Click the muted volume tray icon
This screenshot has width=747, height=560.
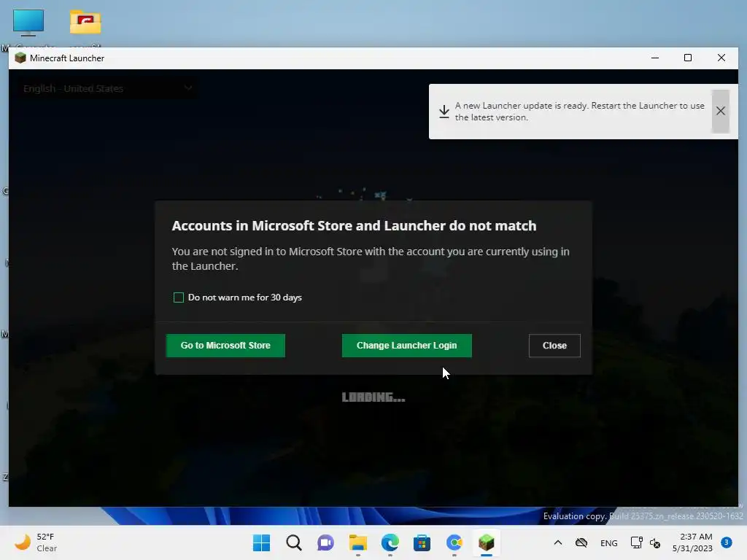(x=655, y=542)
